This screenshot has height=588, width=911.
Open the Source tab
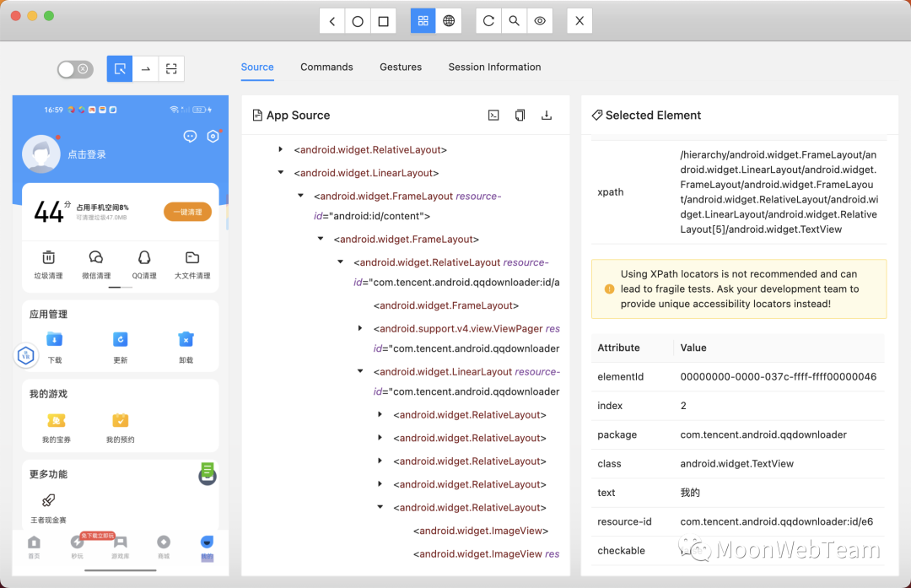coord(257,67)
